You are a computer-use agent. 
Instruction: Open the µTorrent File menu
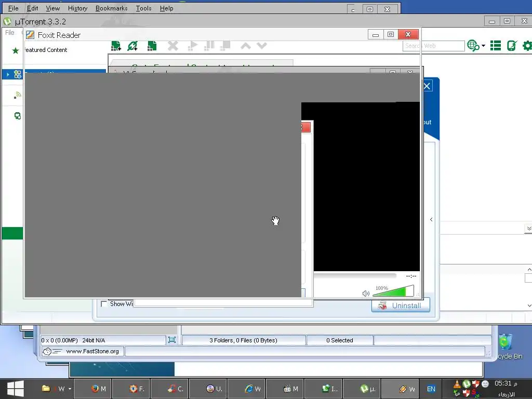(x=9, y=33)
